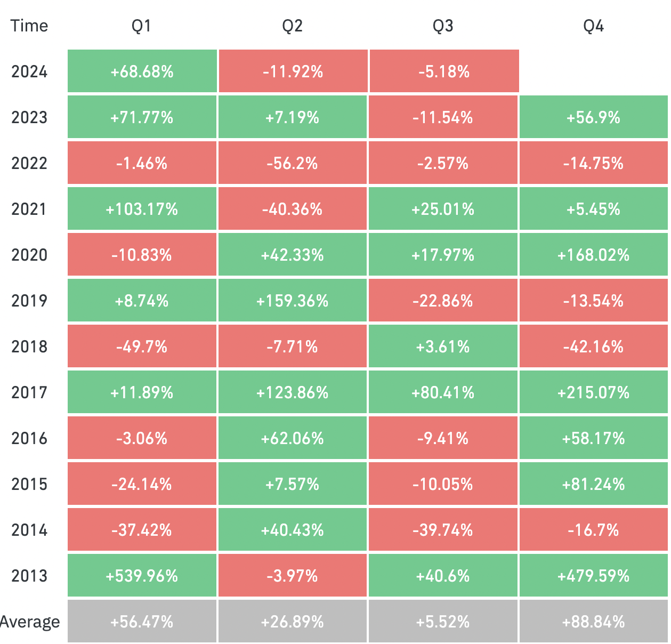The image size is (671, 644).
Task: Click the 2020 Q4 +168.02% cell
Action: point(593,255)
